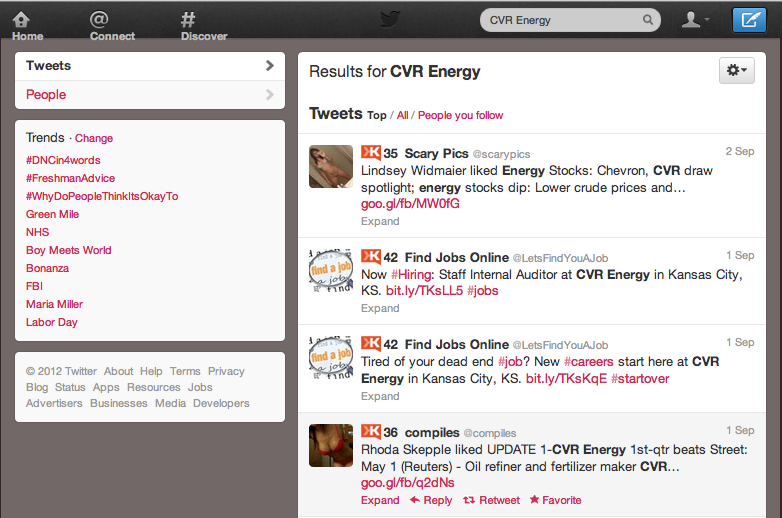Open the Bonanza trend

click(47, 268)
